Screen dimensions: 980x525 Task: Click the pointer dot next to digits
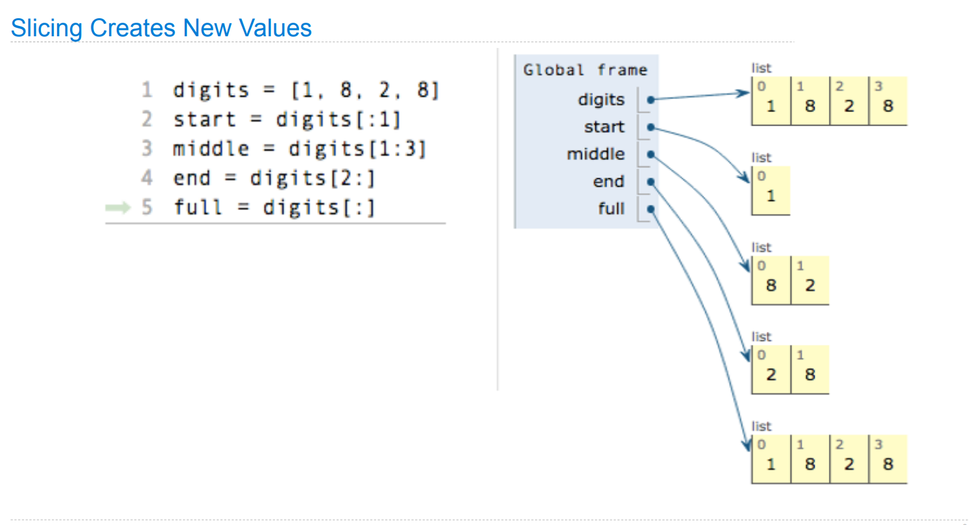pyautogui.click(x=650, y=100)
